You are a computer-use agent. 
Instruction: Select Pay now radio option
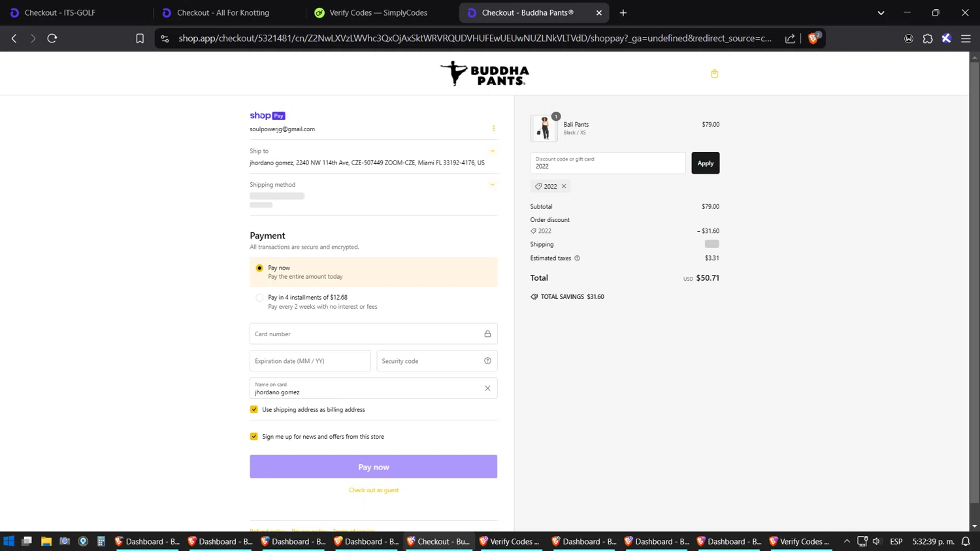pos(259,268)
